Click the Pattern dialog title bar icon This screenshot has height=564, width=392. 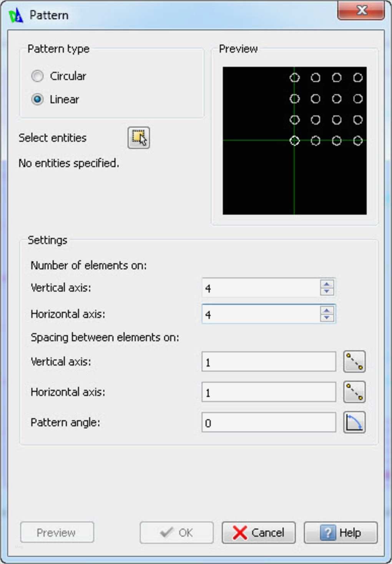pyautogui.click(x=16, y=15)
